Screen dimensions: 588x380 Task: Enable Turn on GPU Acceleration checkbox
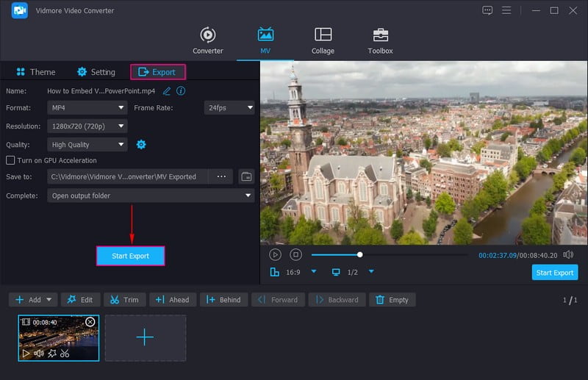point(10,160)
